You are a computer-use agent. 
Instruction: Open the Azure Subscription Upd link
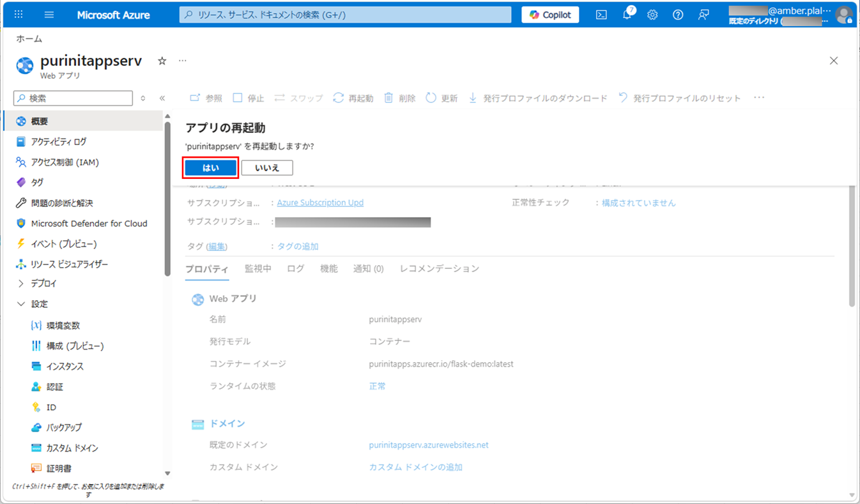click(x=320, y=202)
